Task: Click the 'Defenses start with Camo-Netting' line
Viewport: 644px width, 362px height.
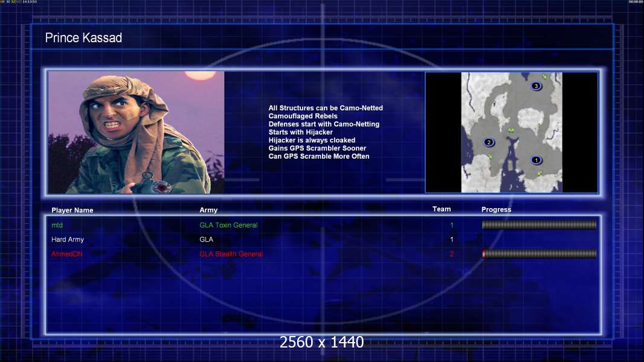Action: [324, 124]
